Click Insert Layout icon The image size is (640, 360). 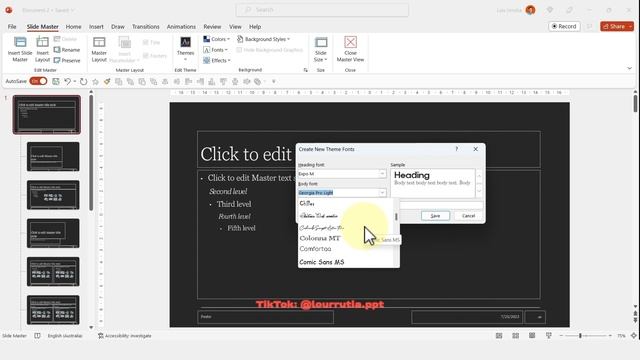(42, 49)
